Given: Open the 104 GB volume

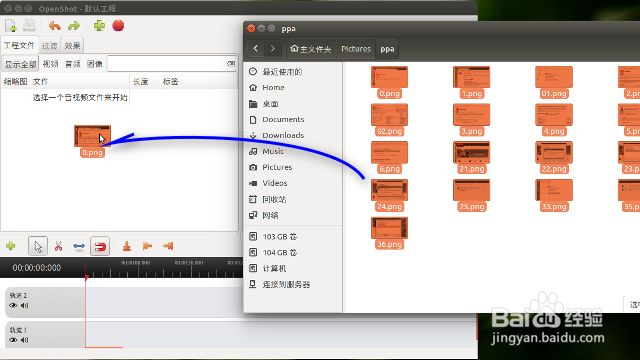Looking at the screenshot, I should [280, 252].
